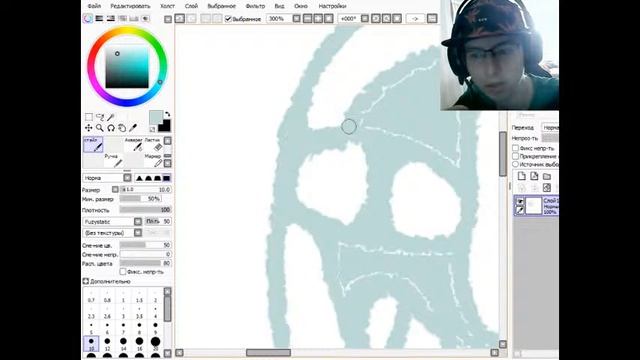
Task: Click the 300% zoom input field
Action: [279, 18]
